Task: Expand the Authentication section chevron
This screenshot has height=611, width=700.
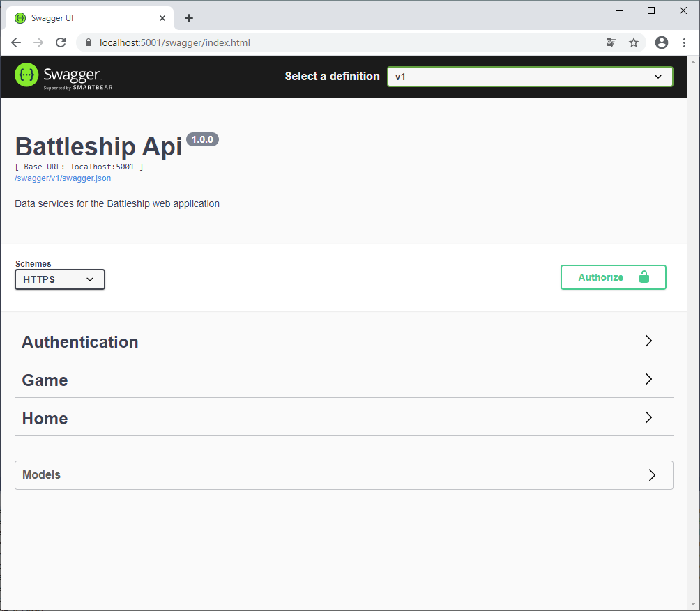Action: pyautogui.click(x=648, y=341)
